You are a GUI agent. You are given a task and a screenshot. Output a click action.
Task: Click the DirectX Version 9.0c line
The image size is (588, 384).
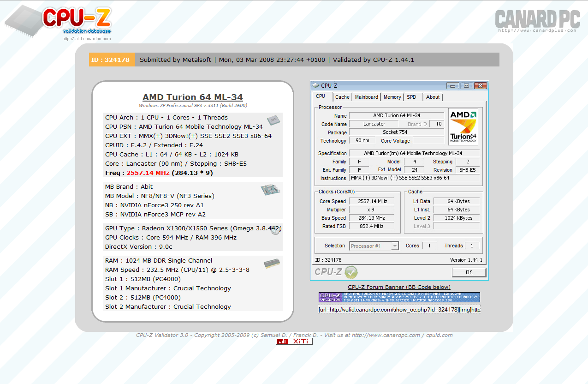click(139, 247)
